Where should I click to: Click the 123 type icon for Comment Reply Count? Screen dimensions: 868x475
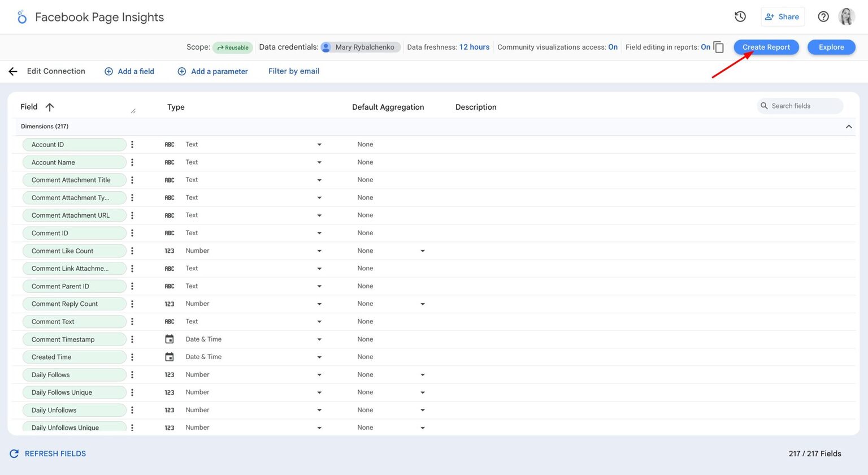(170, 304)
